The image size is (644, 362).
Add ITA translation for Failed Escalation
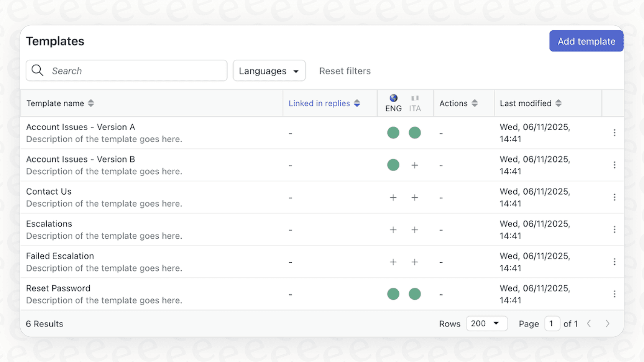[414, 262]
